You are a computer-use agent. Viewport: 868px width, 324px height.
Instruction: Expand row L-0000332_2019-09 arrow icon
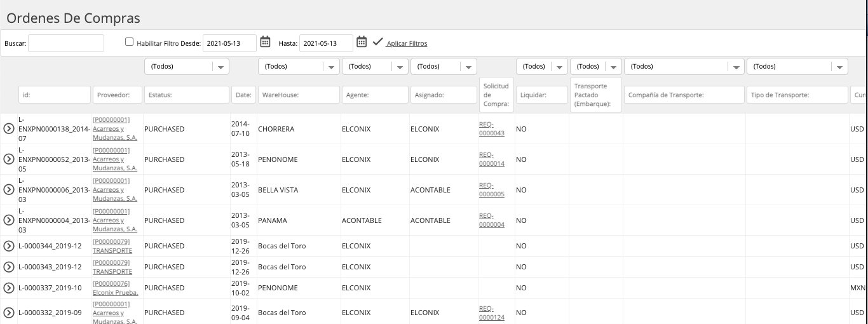coord(9,313)
